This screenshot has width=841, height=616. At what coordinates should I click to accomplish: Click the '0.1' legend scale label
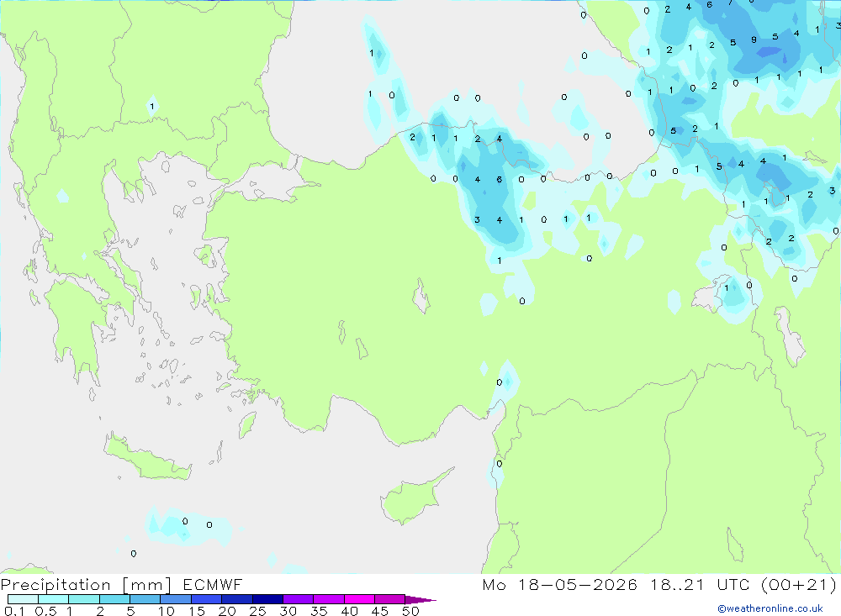(14, 611)
